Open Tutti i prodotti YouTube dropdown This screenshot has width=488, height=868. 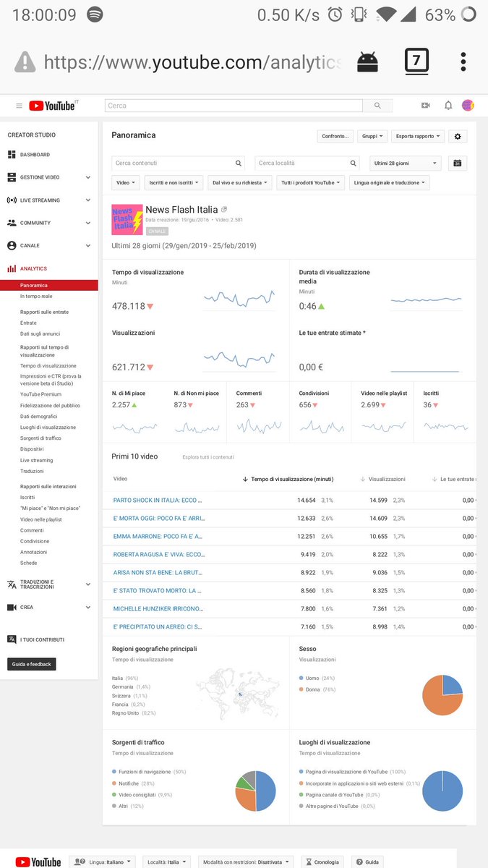311,183
